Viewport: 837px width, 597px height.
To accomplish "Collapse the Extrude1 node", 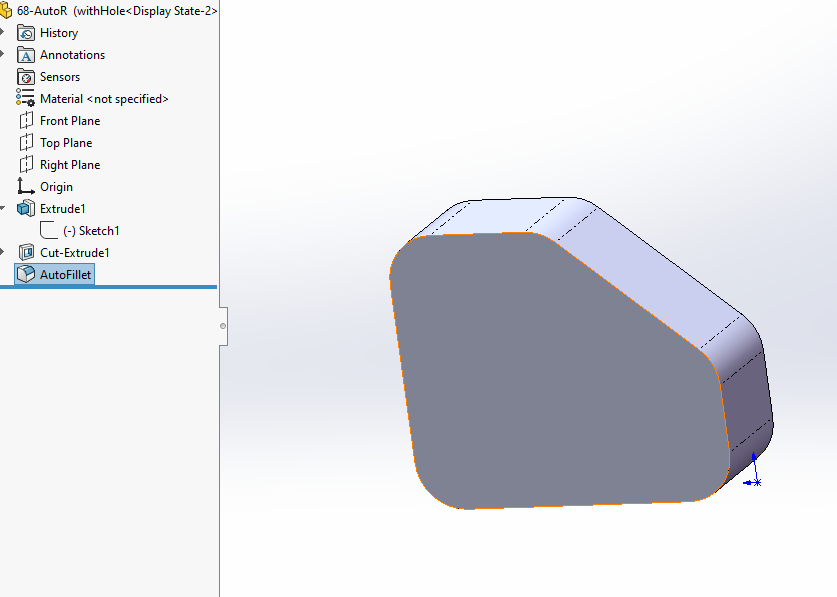I will [x=2, y=208].
